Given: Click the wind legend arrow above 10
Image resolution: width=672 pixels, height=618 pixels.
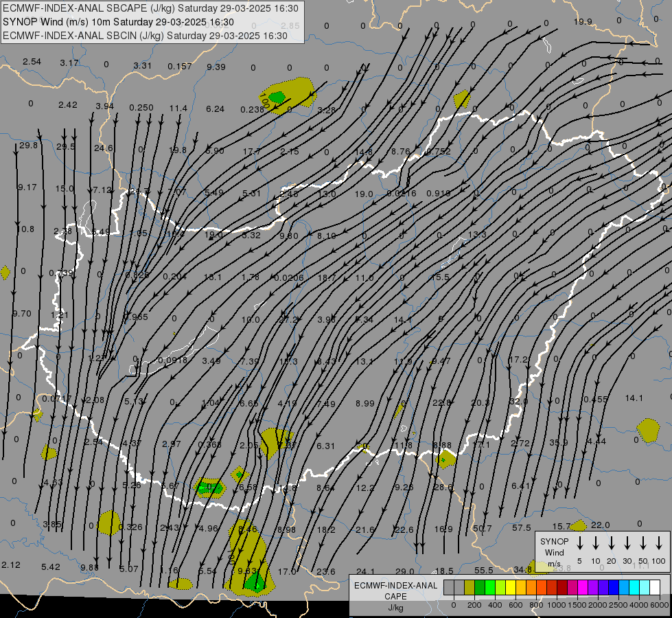Looking at the screenshot, I should click(x=595, y=542).
